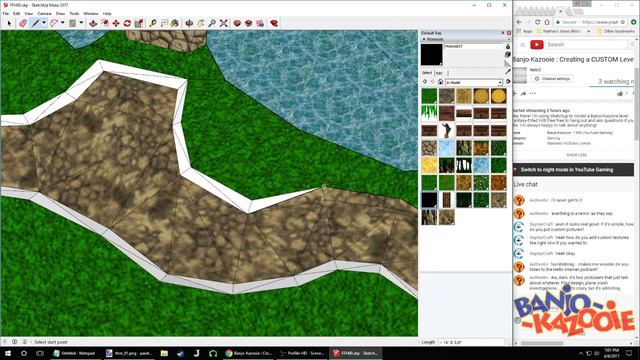
Task: Open the Camera menu
Action: point(44,13)
